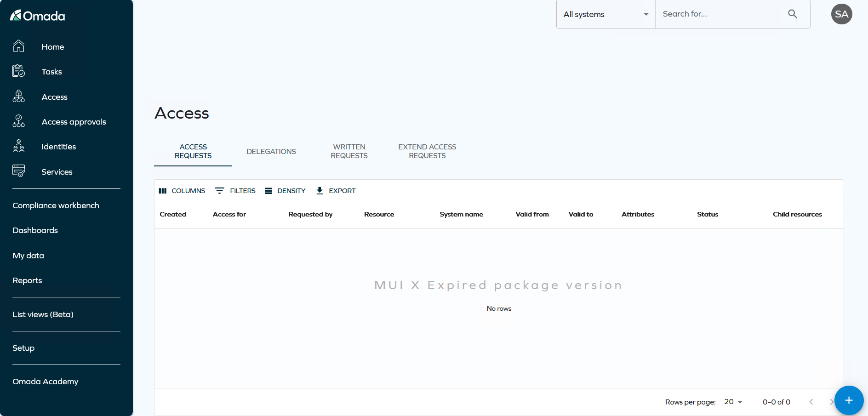Viewport: 868px width, 416px height.
Task: Select the Access approvals icon
Action: (x=18, y=121)
